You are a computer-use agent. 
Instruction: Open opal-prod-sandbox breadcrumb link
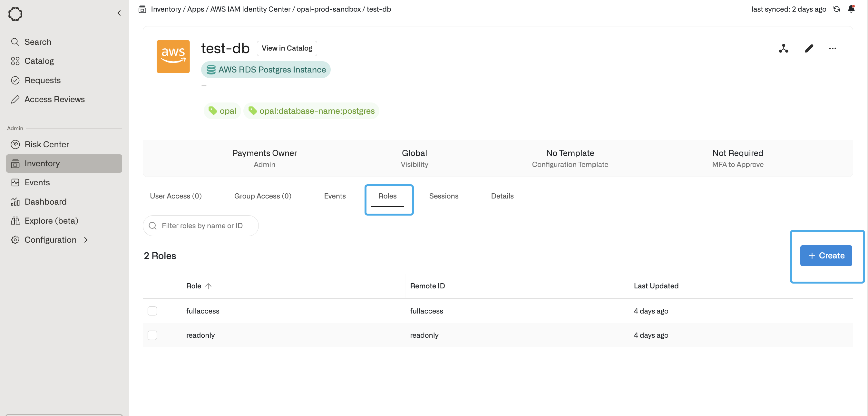tap(328, 9)
